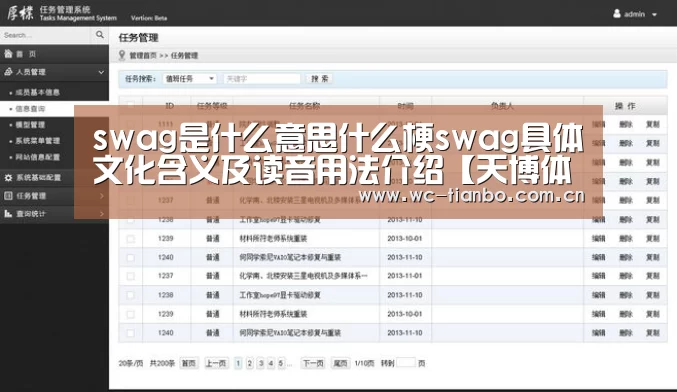Click the admin user avatar icon
The image size is (677, 392).
[x=617, y=14]
